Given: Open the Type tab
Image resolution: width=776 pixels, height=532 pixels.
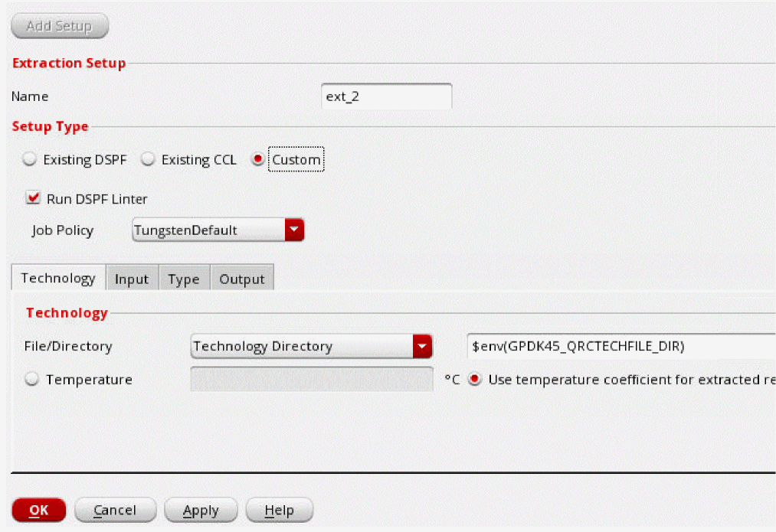Looking at the screenshot, I should (184, 279).
